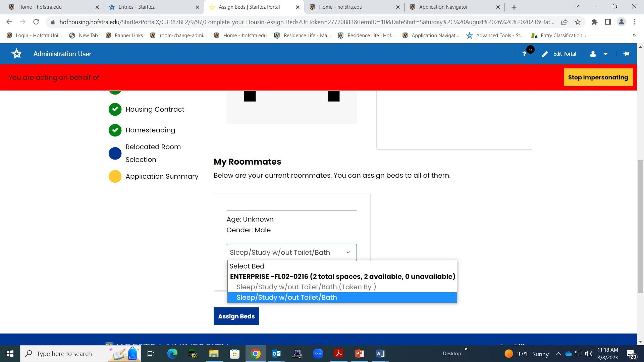Open the bed selection dropdown
Image resolution: width=644 pixels, height=362 pixels.
coord(291,252)
